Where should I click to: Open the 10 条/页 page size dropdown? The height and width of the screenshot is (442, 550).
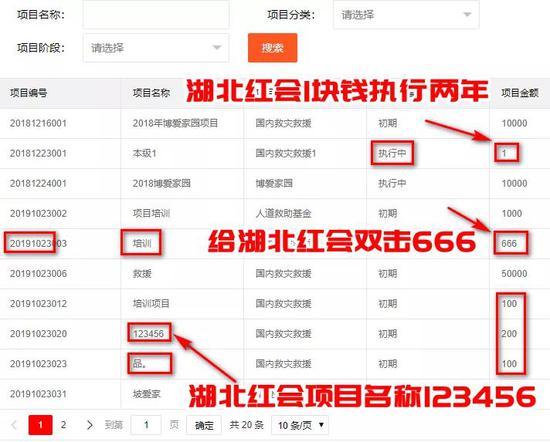tap(300, 425)
